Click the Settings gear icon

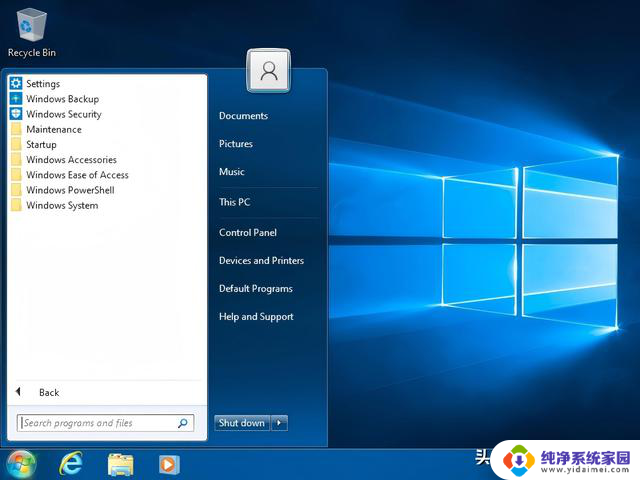[16, 83]
